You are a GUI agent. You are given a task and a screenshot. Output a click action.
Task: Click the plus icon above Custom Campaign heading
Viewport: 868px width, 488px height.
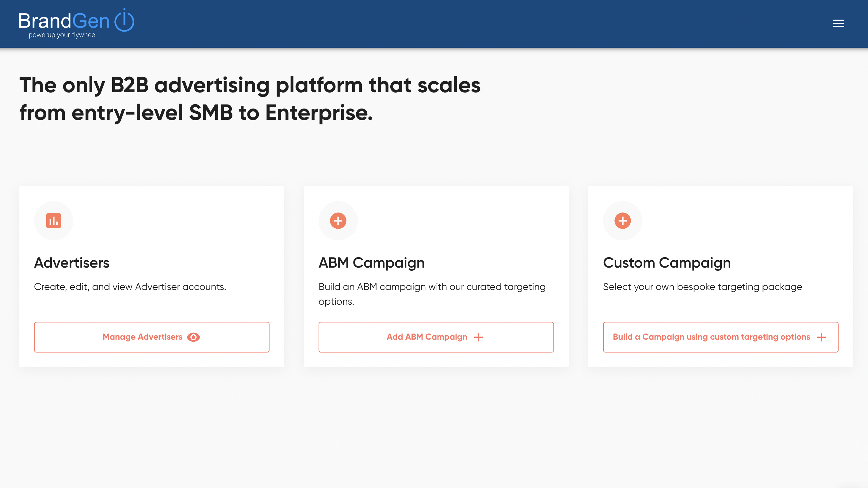click(x=622, y=221)
